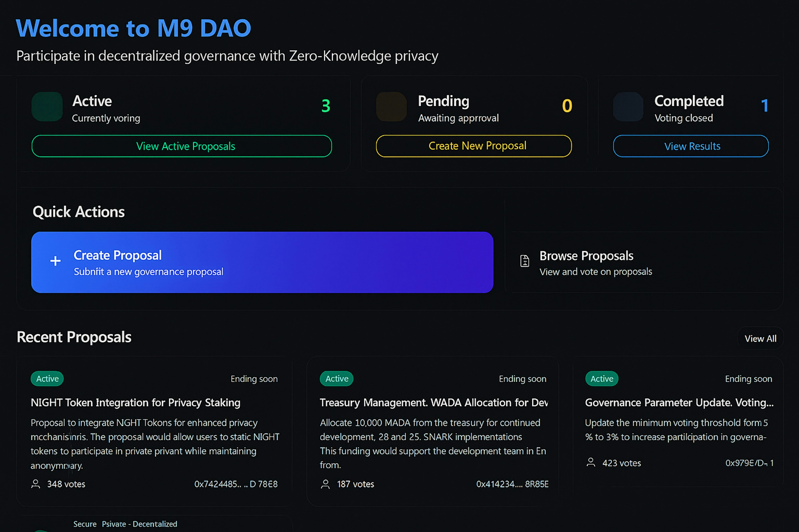This screenshot has width=799, height=532.
Task: Click the green Active stat icon square
Action: 47,107
